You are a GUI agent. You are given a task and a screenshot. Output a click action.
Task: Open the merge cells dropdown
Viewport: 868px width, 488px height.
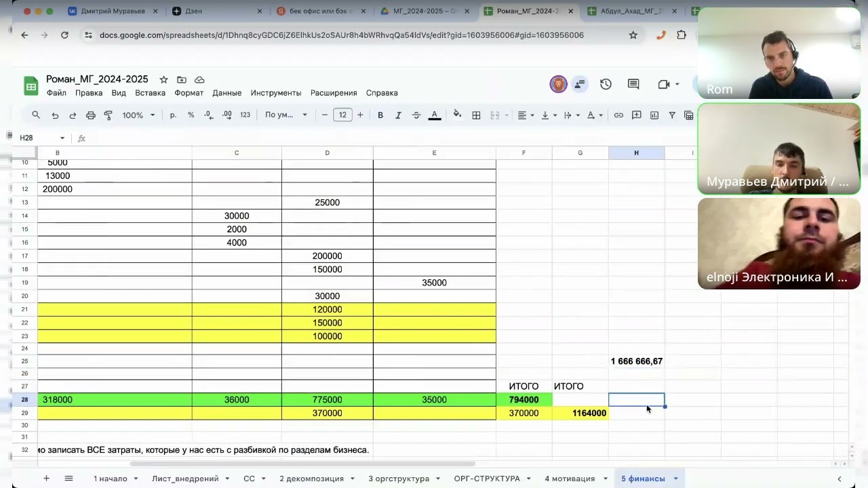tap(505, 115)
